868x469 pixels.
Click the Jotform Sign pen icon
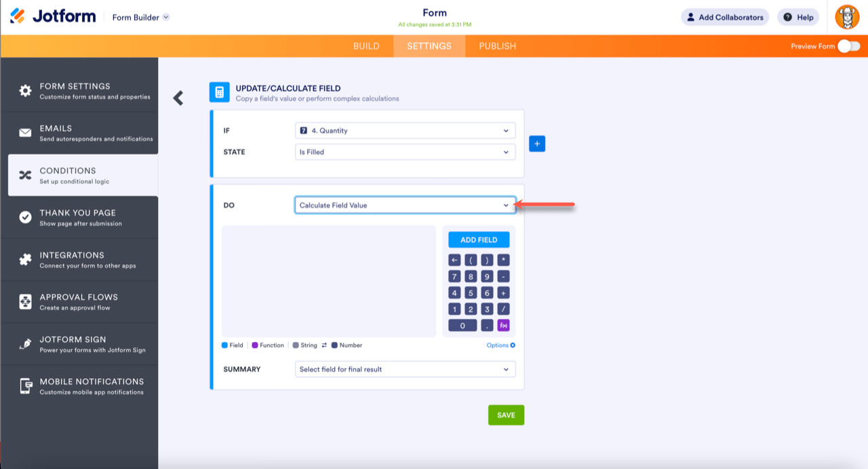point(25,344)
